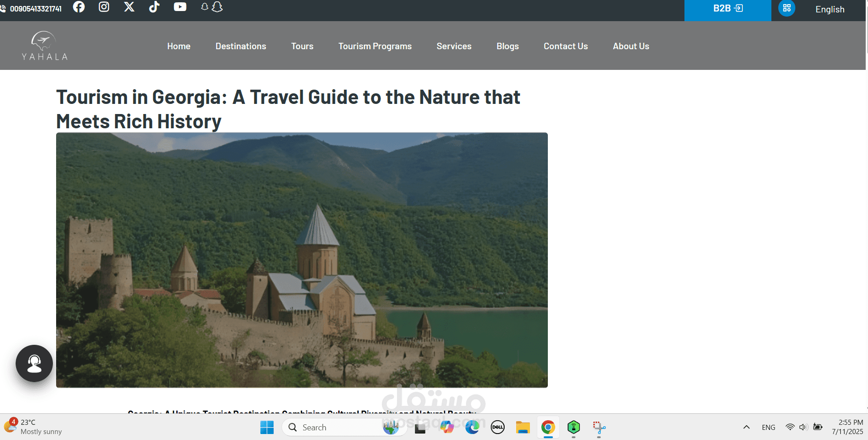
Task: Open the X (Twitter) icon
Action: click(x=129, y=7)
